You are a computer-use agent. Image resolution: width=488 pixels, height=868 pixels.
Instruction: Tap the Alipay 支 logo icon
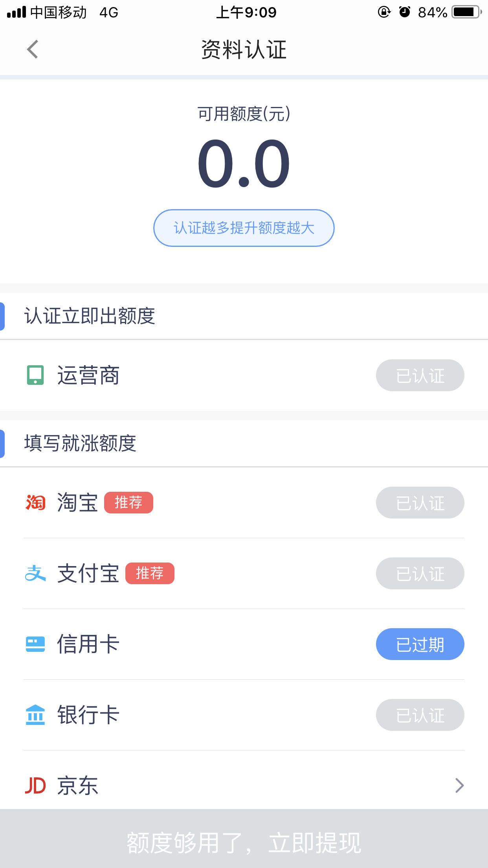click(35, 573)
